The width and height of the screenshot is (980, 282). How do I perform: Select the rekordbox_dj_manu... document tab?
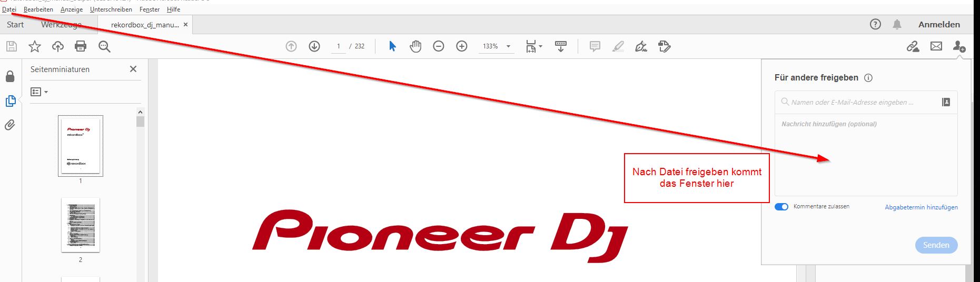(x=145, y=25)
